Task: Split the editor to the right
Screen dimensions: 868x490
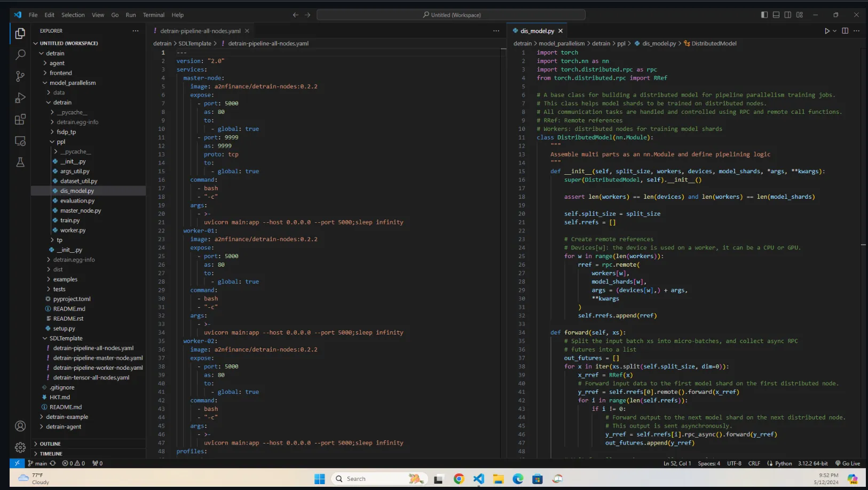Action: click(x=845, y=31)
